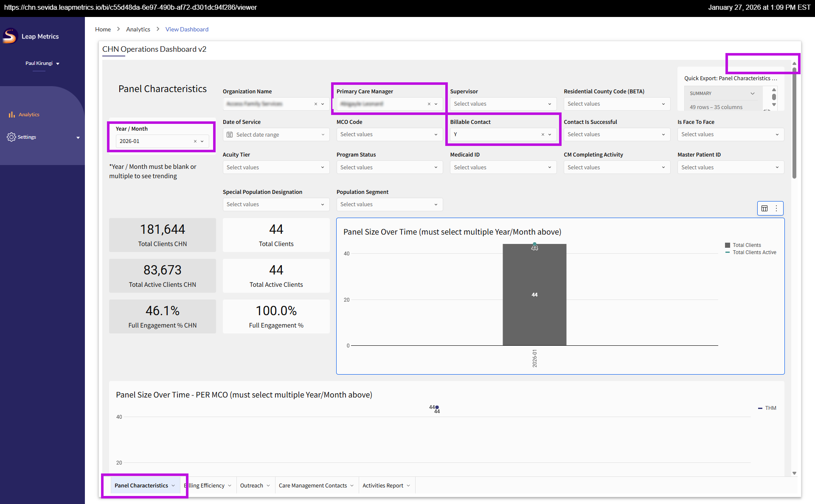Toggle Total Clients legend series
Viewport: 815px width, 504px height.
tap(747, 245)
